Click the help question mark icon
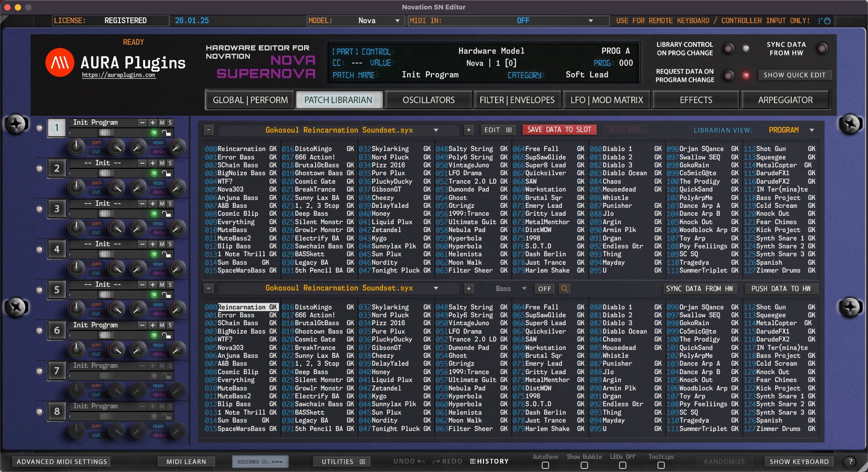 point(850,461)
